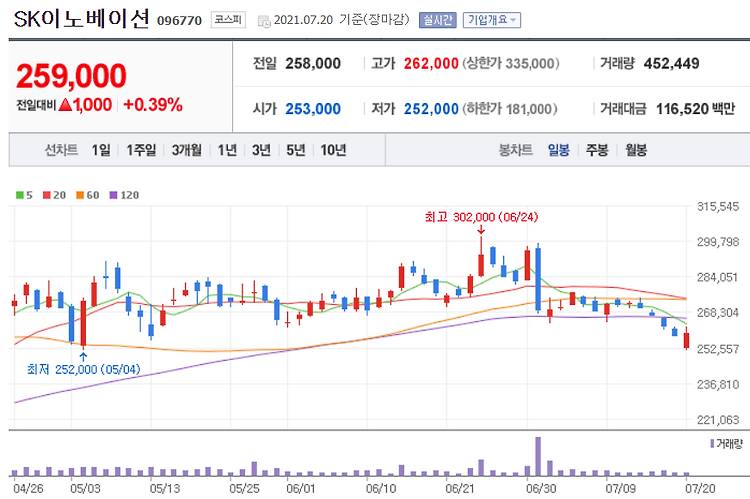
Task: Click the 봉차트 label
Action: pos(516,150)
